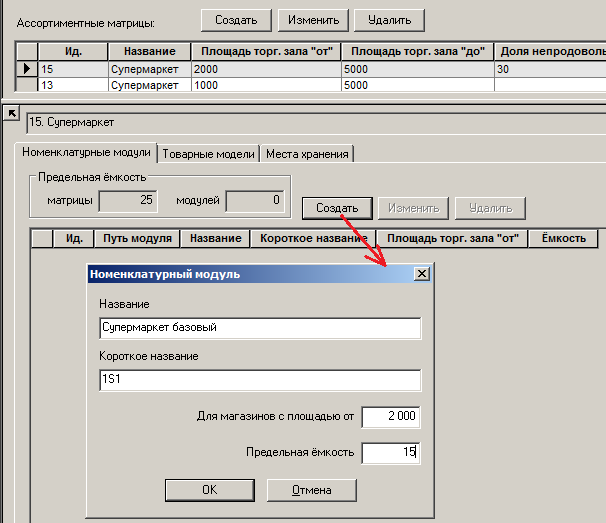Cancel the dialog with Отмена

[x=312, y=490]
